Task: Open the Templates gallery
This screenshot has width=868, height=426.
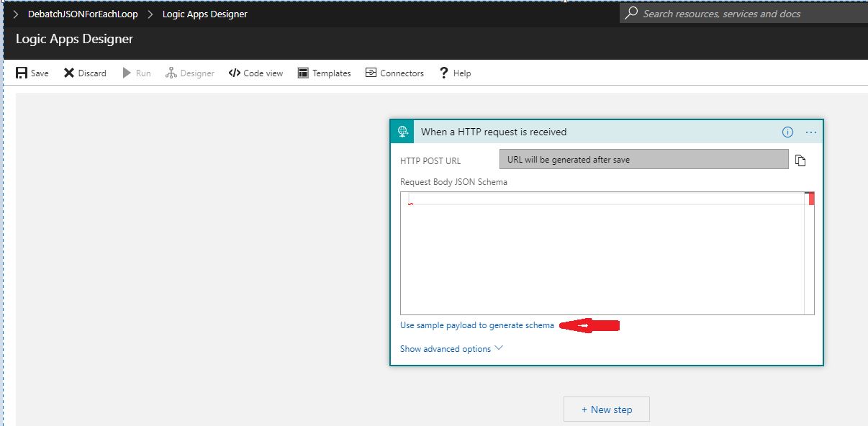Action: click(325, 73)
